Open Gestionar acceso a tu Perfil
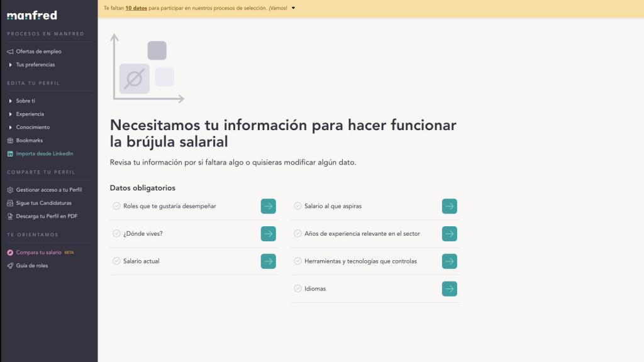This screenshot has width=644, height=362. (49, 190)
